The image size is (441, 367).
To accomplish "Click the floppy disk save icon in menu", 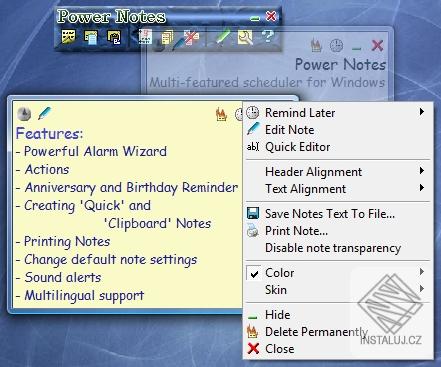I will (x=253, y=213).
